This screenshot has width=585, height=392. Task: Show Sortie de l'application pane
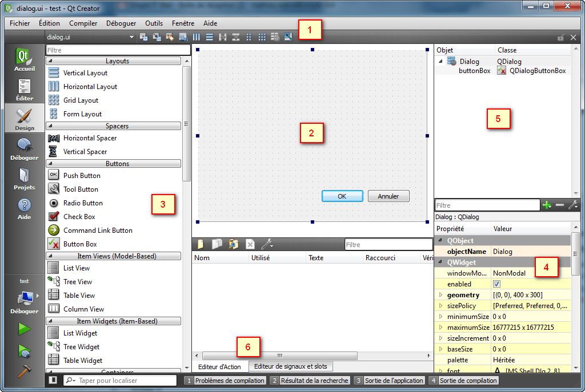tap(390, 381)
